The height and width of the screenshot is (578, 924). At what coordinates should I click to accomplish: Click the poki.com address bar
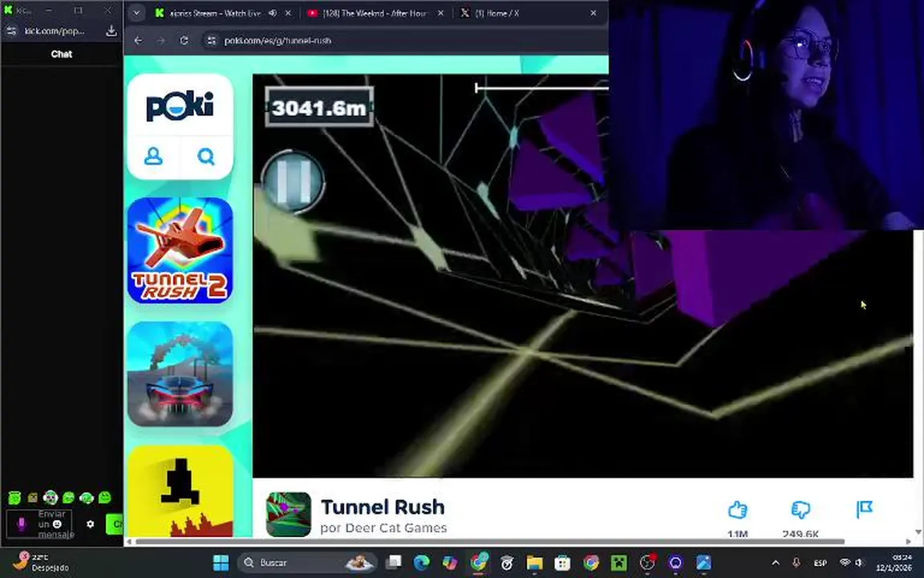407,41
